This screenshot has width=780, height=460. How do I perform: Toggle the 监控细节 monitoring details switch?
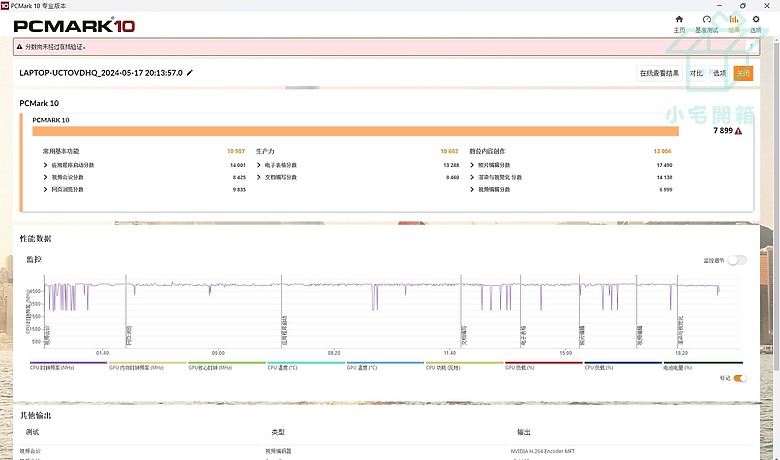737,260
